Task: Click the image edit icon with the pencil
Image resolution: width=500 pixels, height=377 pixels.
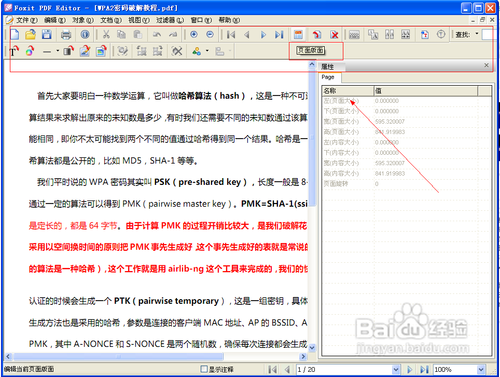Action: click(85, 51)
